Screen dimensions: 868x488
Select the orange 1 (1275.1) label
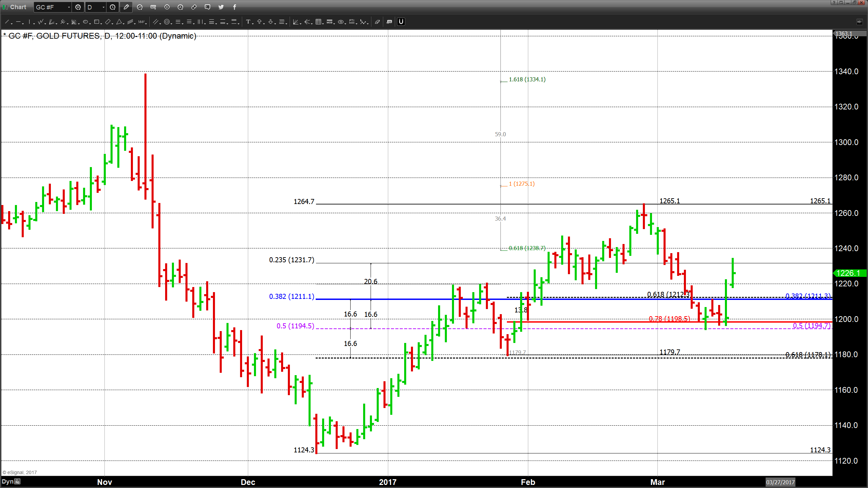point(522,184)
